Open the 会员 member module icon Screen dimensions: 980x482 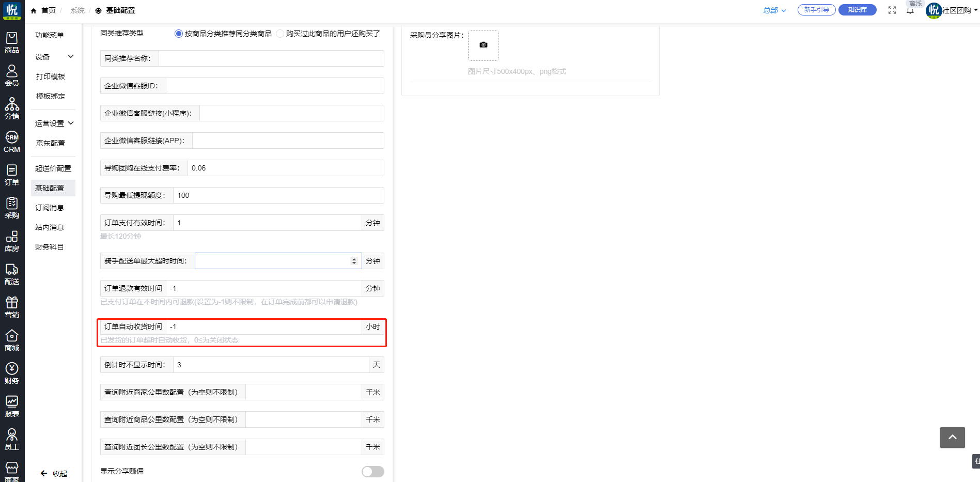[12, 75]
